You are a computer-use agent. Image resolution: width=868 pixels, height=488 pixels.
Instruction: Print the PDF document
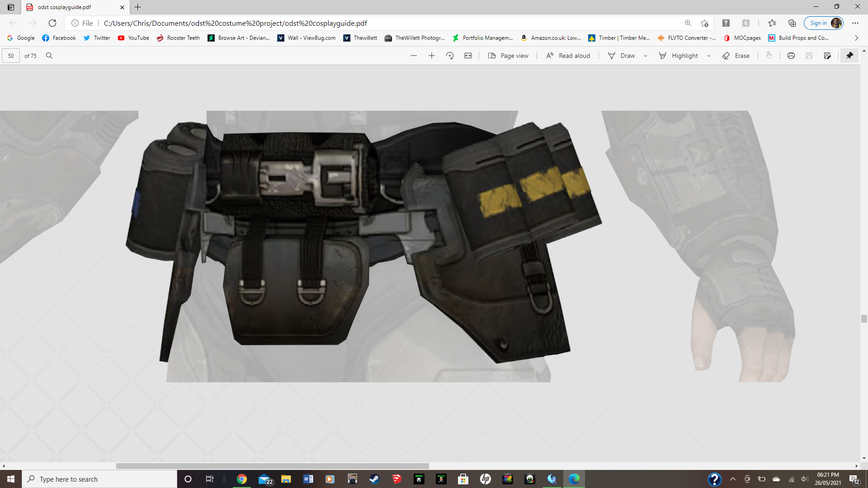coord(791,56)
